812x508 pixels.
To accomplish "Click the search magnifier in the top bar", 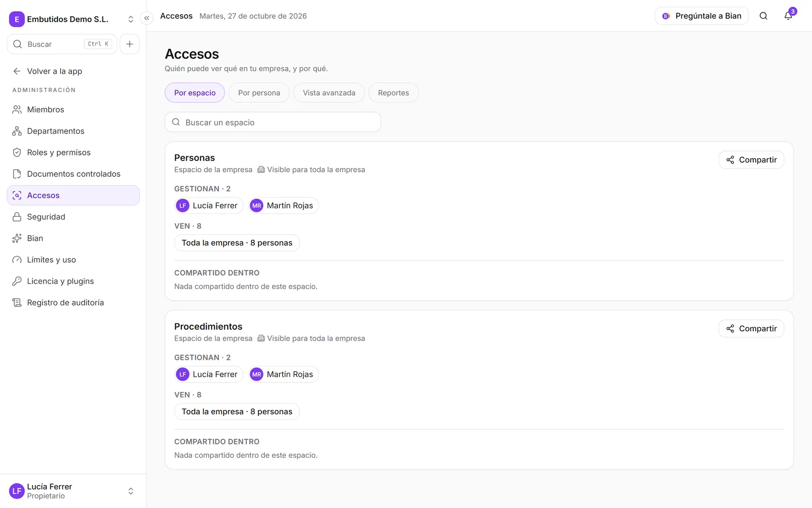I will tap(763, 16).
